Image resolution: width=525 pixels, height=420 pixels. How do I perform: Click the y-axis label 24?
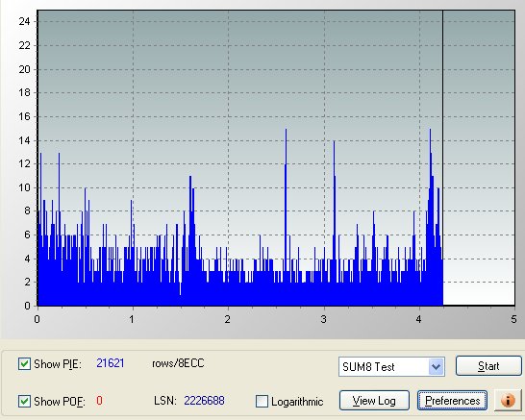coord(24,21)
